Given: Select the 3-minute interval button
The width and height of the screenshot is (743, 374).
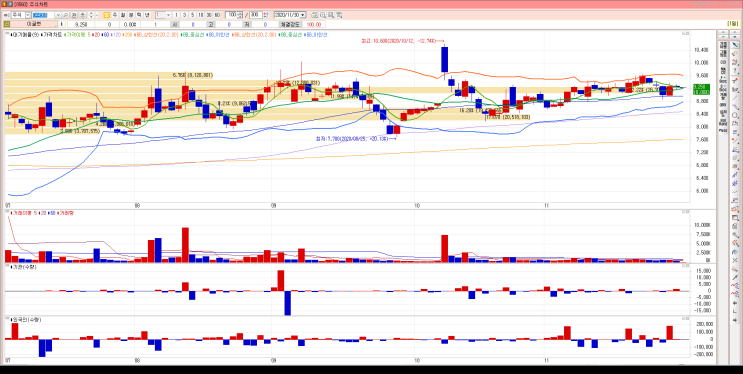Looking at the screenshot, I should (x=184, y=15).
